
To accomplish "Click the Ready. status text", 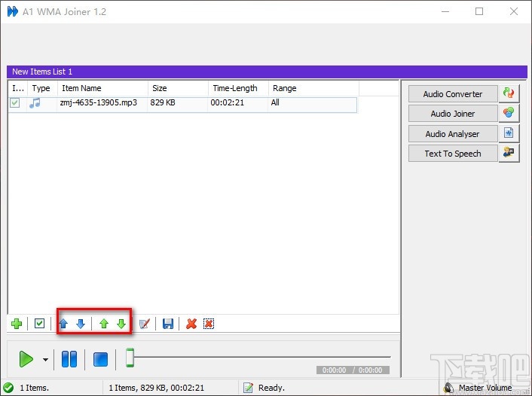I will pyautogui.click(x=271, y=388).
